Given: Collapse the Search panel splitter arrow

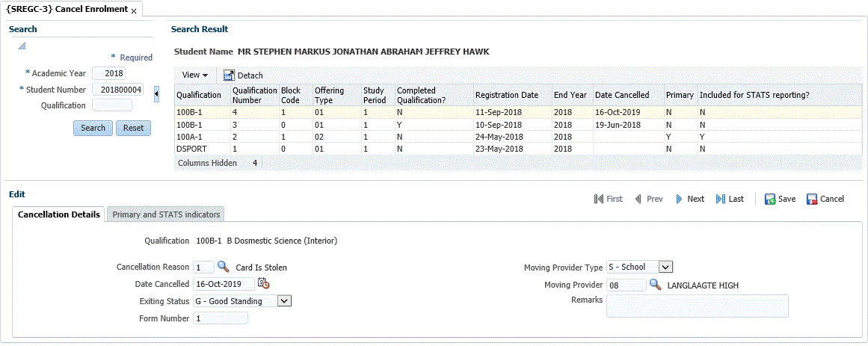Looking at the screenshot, I should [x=156, y=93].
